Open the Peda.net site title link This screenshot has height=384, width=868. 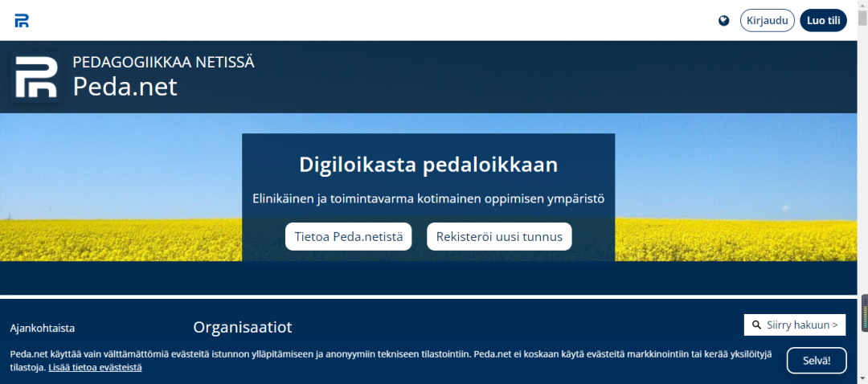pyautogui.click(x=125, y=87)
